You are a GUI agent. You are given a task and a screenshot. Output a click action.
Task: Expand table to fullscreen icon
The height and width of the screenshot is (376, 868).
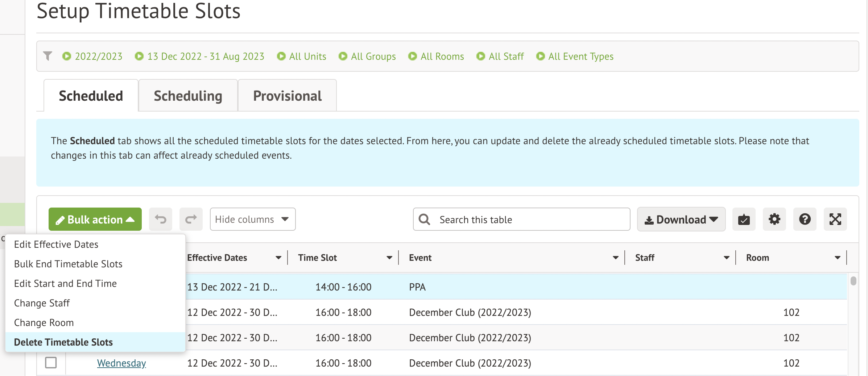point(835,219)
